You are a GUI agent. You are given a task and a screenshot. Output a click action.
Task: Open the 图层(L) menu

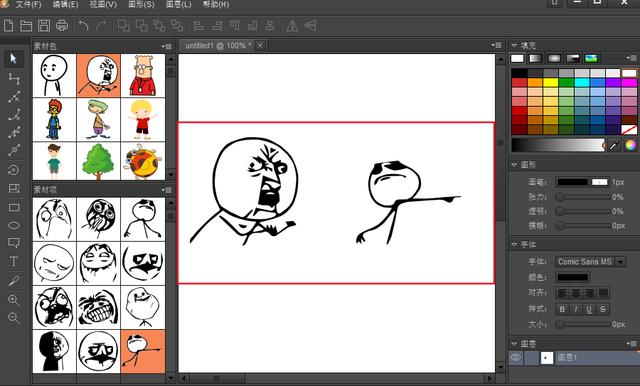(x=178, y=4)
